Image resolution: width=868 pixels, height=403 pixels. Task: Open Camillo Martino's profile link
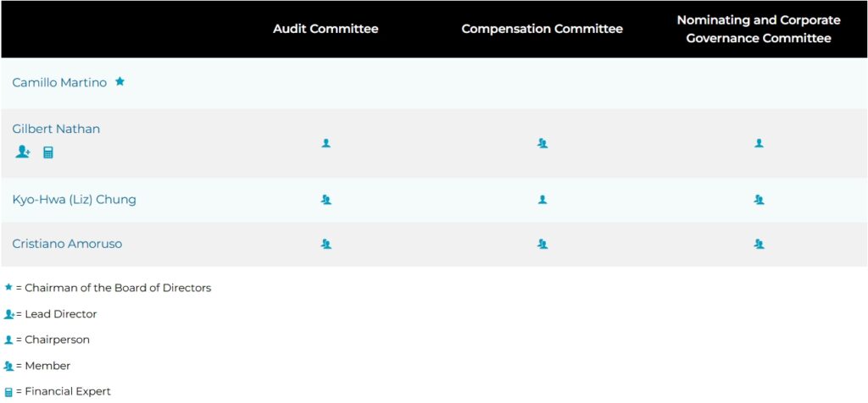pos(59,83)
